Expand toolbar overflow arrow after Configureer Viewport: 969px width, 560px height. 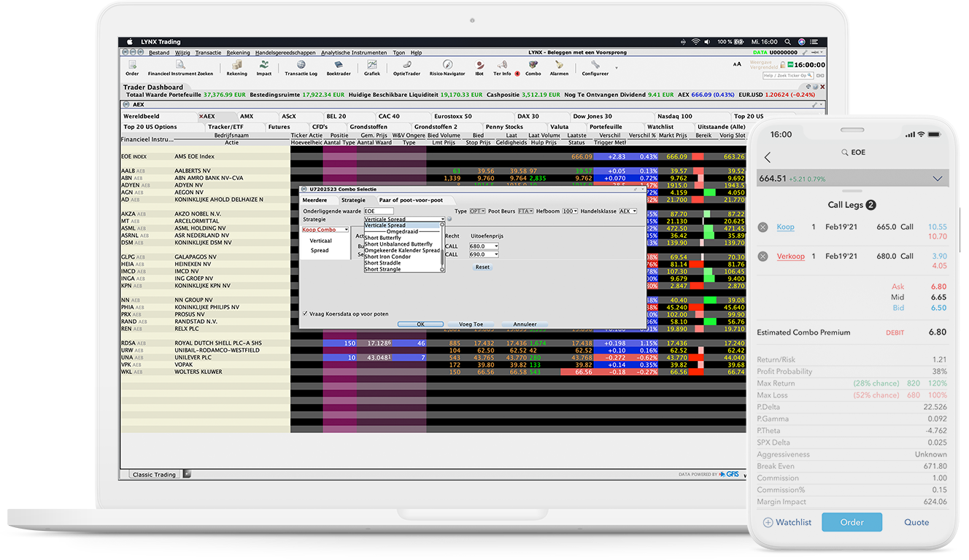coord(617,68)
